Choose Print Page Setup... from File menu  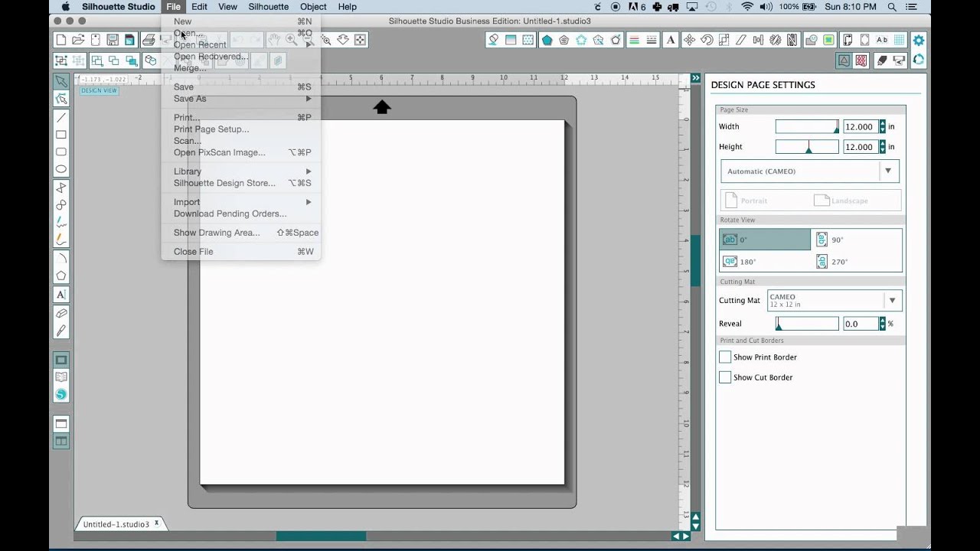coord(240,129)
